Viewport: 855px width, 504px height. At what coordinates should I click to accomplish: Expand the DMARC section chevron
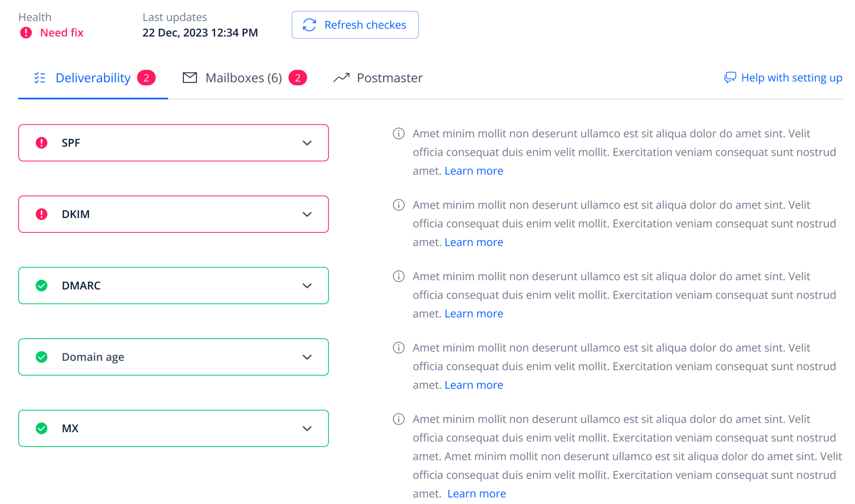[x=307, y=286]
